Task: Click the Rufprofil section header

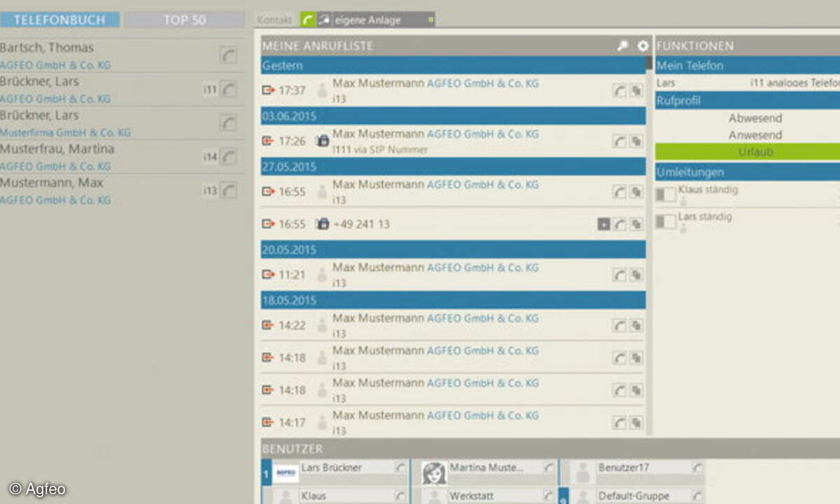Action: 748,100
